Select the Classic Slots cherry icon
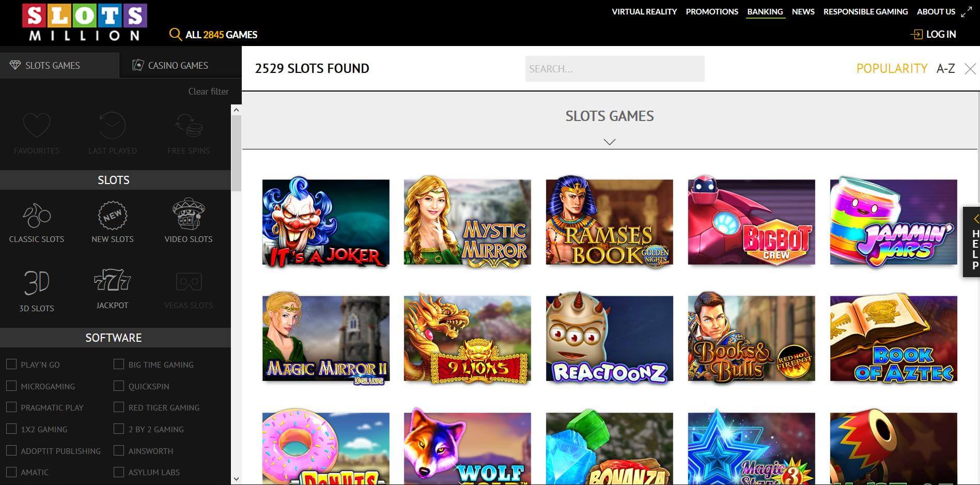The width and height of the screenshot is (980, 485). (37, 216)
